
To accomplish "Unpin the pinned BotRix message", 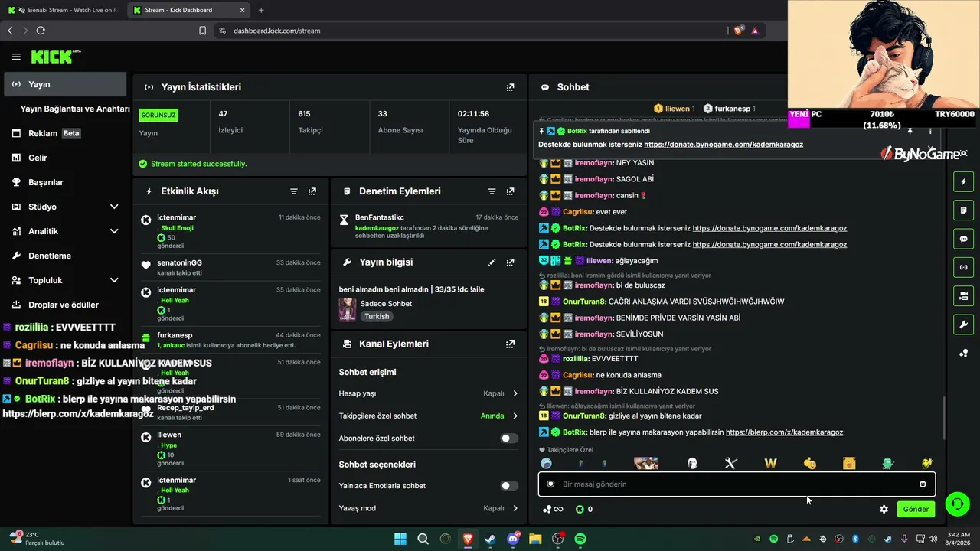I will (x=910, y=132).
